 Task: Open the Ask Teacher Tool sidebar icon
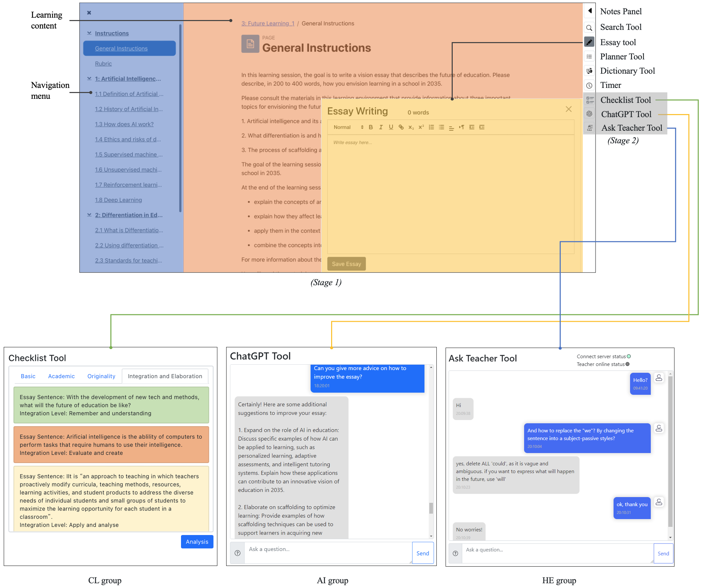pyautogui.click(x=590, y=128)
